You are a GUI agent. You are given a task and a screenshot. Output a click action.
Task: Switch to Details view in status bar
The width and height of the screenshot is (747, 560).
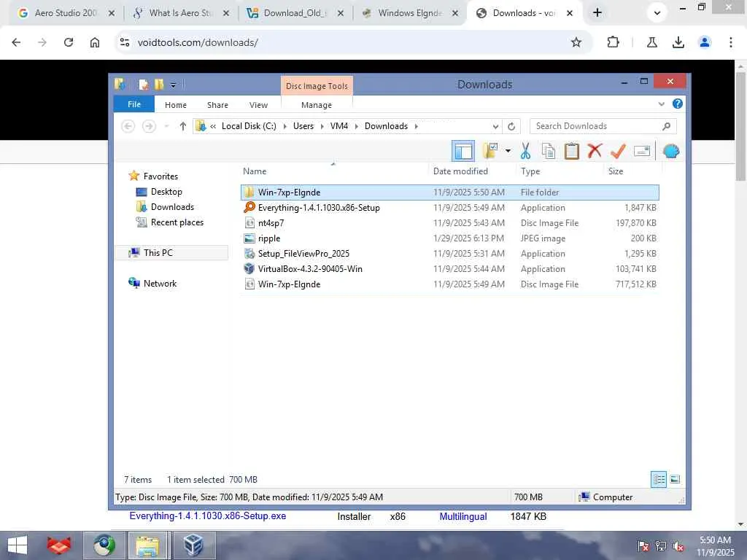tap(659, 479)
